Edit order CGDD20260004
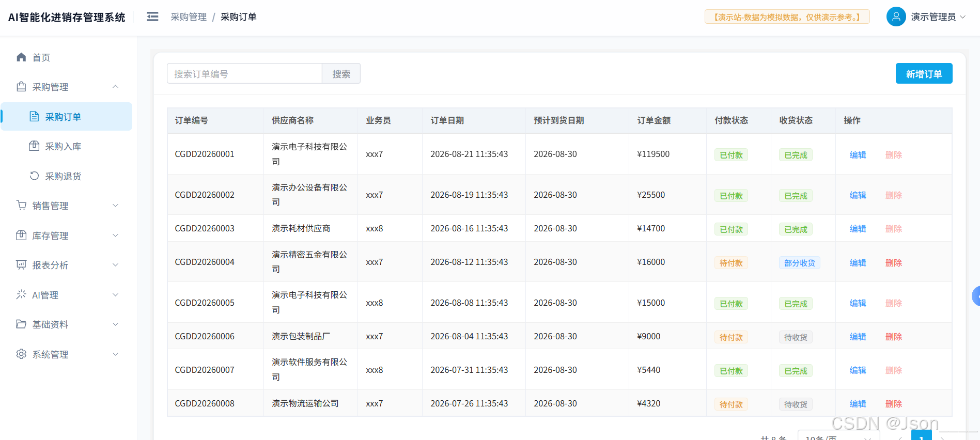The height and width of the screenshot is (440, 980). [858, 263]
